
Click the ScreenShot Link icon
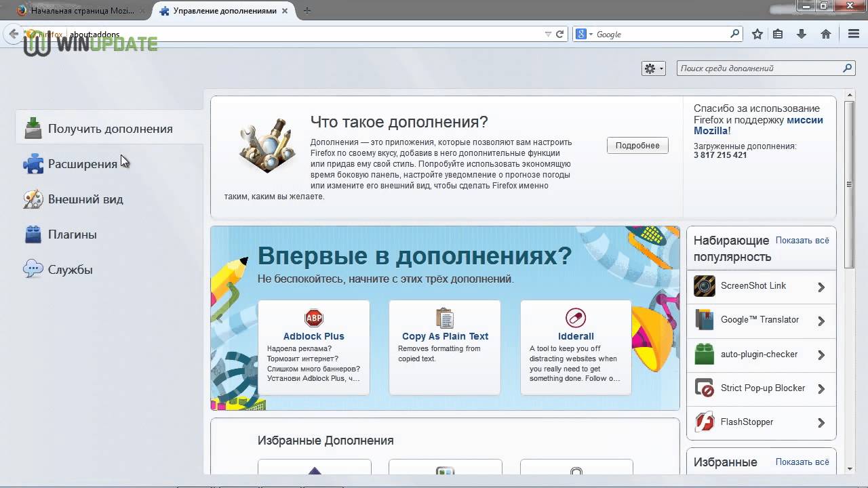coord(705,286)
